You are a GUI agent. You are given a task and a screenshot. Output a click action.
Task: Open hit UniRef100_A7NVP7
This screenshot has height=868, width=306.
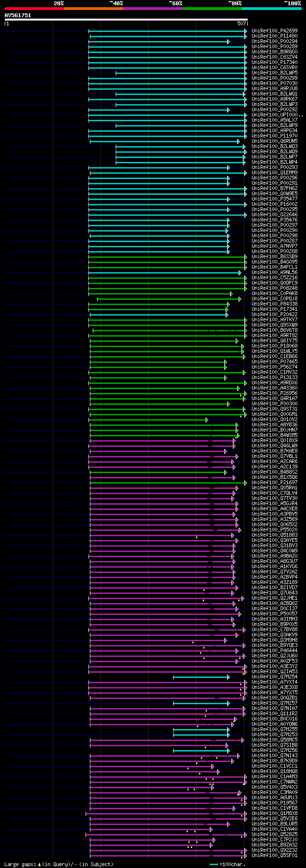(x=274, y=246)
